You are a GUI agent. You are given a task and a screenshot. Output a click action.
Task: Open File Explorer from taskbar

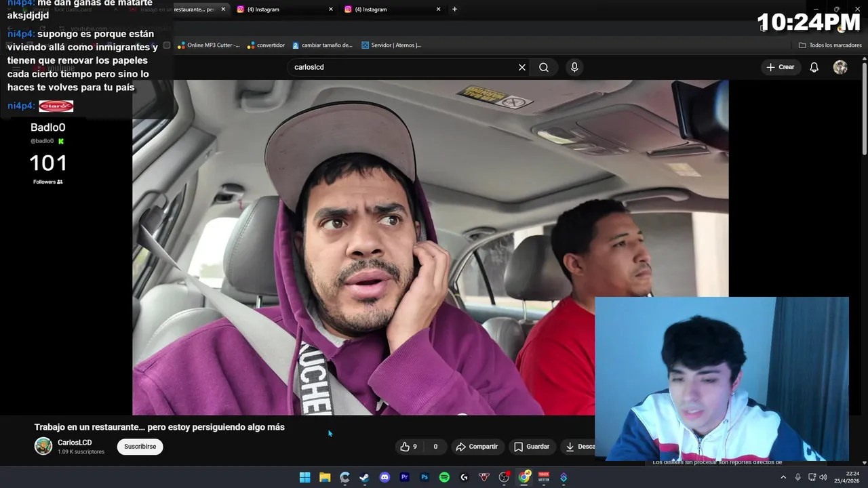coord(325,477)
